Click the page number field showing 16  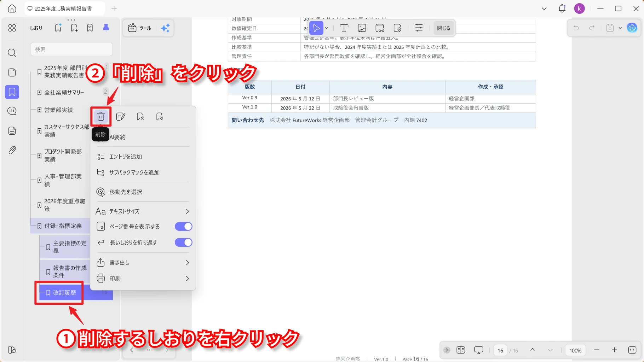pos(500,350)
